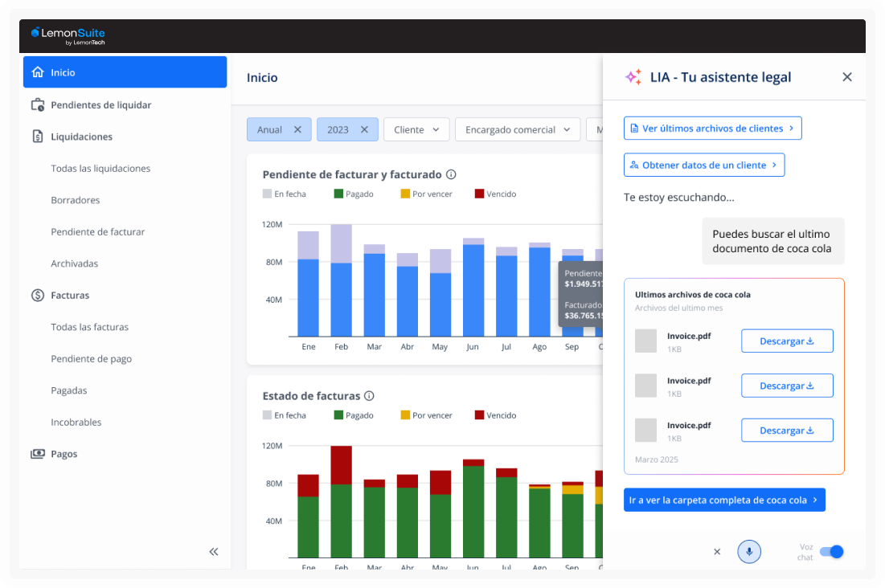Image resolution: width=885 pixels, height=588 pixels.
Task: Click info icon next to Pendiente de facturar y facturado
Action: pyautogui.click(x=451, y=174)
